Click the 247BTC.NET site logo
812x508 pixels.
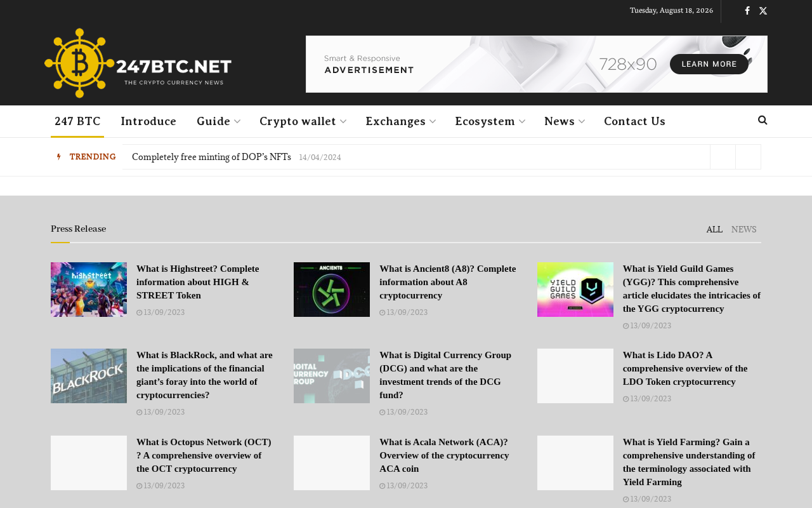point(138,63)
